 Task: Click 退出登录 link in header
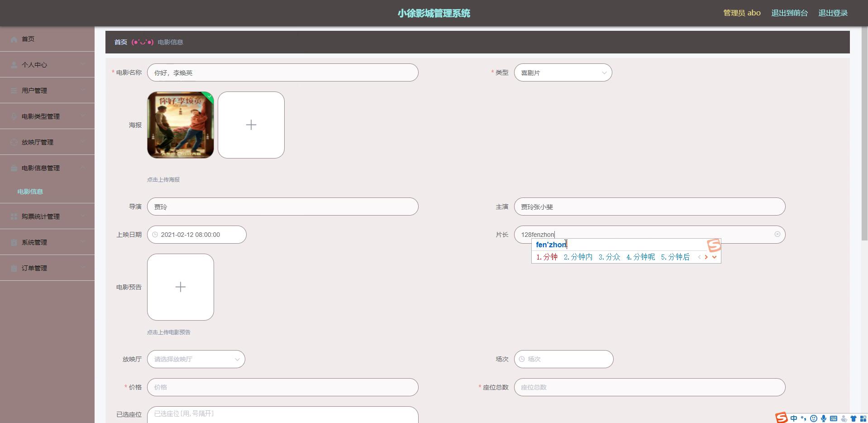(833, 13)
